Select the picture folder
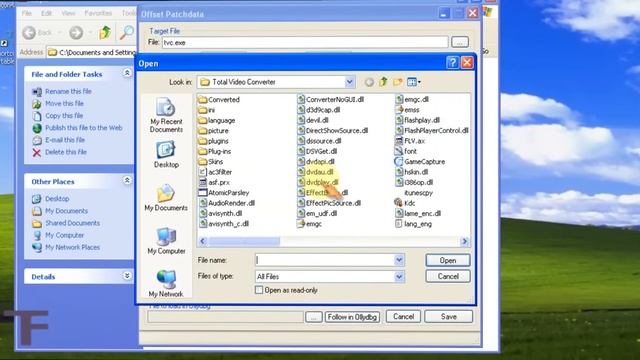The height and width of the screenshot is (360, 640). (213, 131)
